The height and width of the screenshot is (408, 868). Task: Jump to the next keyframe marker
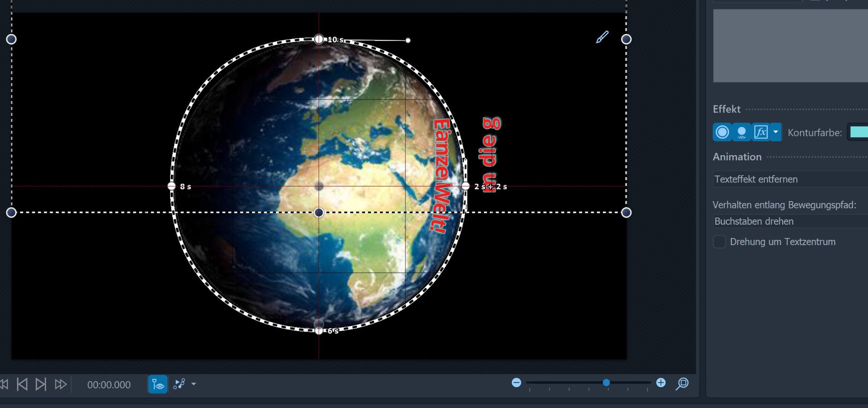click(x=41, y=385)
